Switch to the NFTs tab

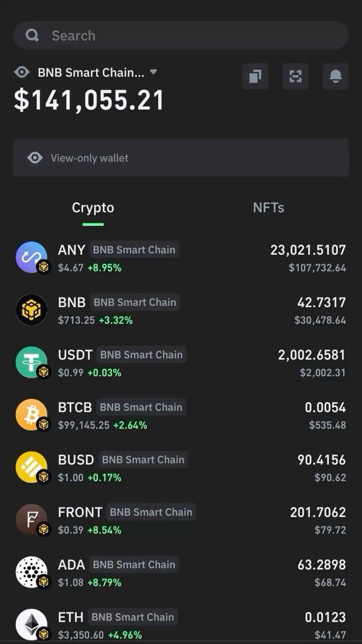coord(269,207)
